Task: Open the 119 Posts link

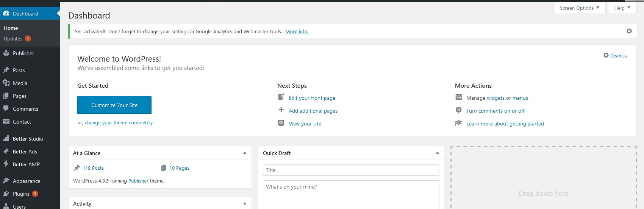Action: click(x=93, y=168)
